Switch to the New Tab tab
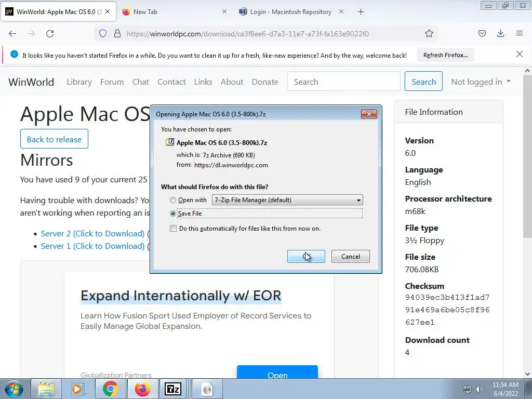Screen dimensions: 532x399 175,12
